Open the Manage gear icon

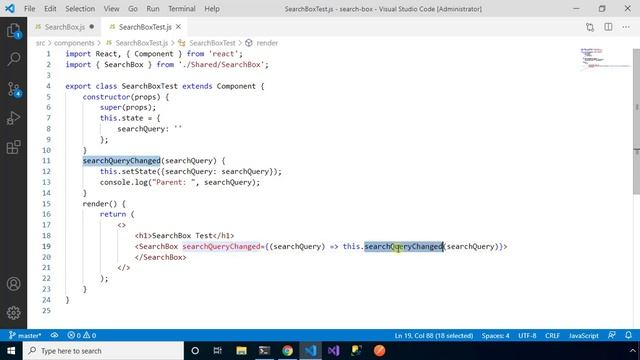[13, 313]
